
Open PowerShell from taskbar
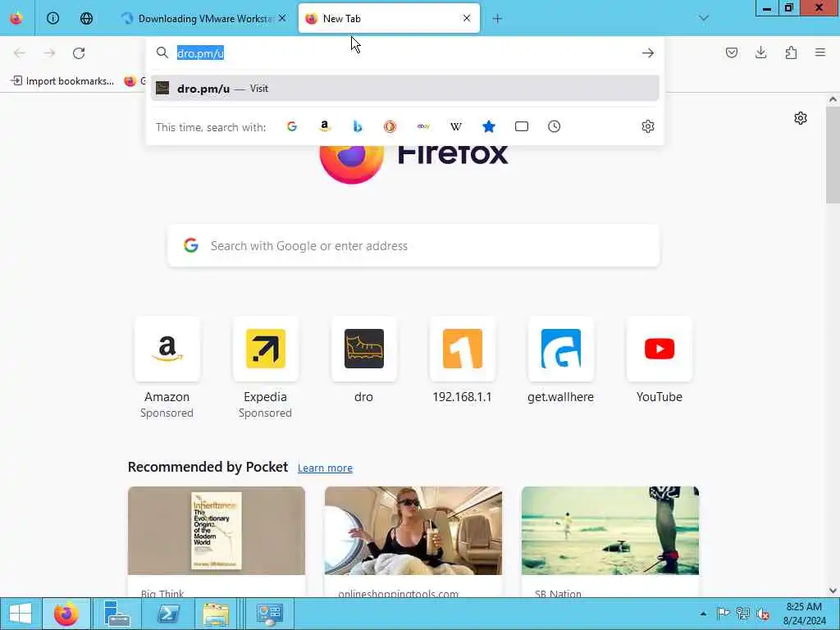click(x=168, y=614)
